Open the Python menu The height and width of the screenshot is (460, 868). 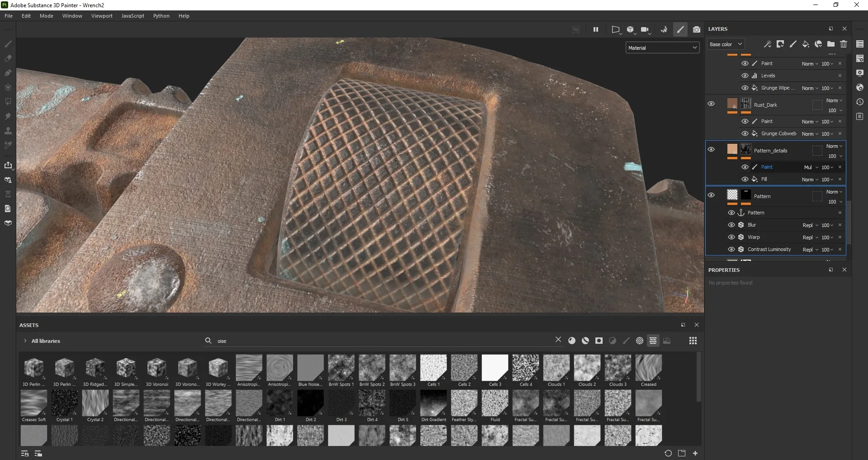pos(161,16)
